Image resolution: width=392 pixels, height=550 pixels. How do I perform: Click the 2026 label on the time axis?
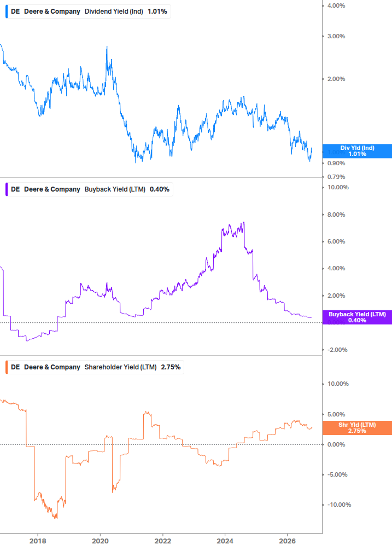click(287, 541)
